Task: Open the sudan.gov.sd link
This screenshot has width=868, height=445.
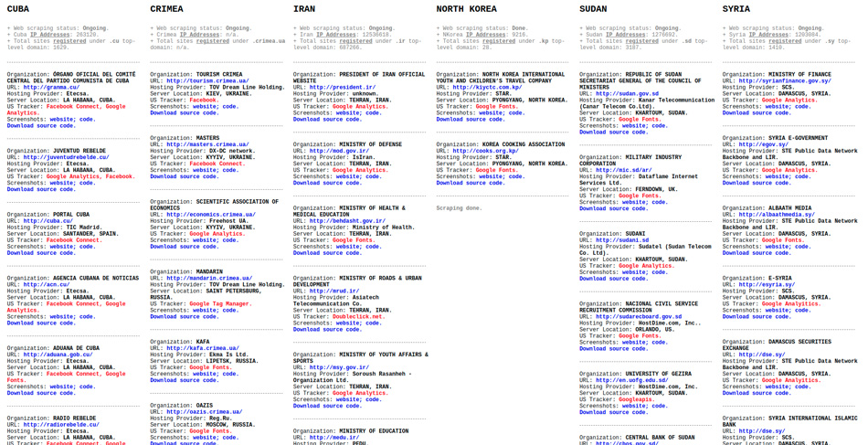Action: click(x=627, y=93)
